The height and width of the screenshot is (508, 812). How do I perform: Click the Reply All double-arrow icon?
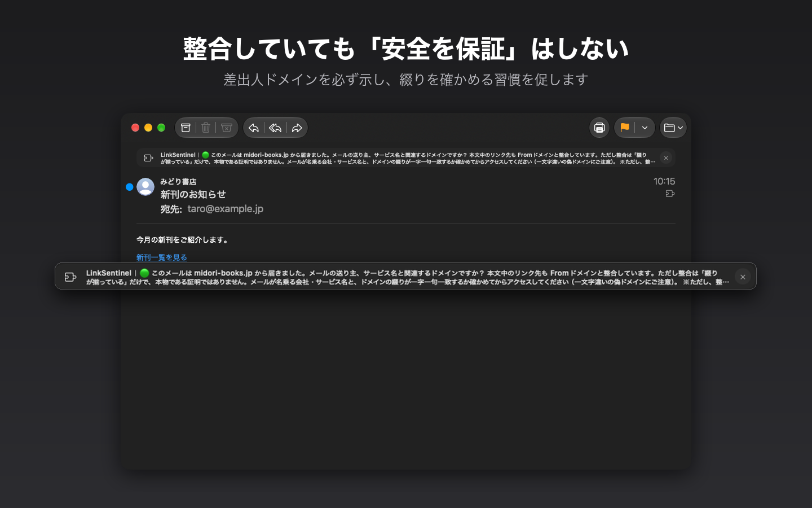(x=275, y=128)
